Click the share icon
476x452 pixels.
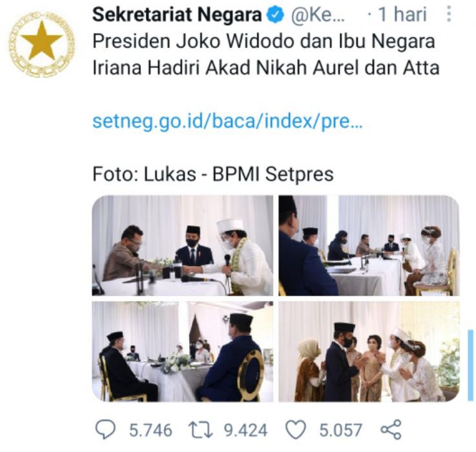(391, 430)
